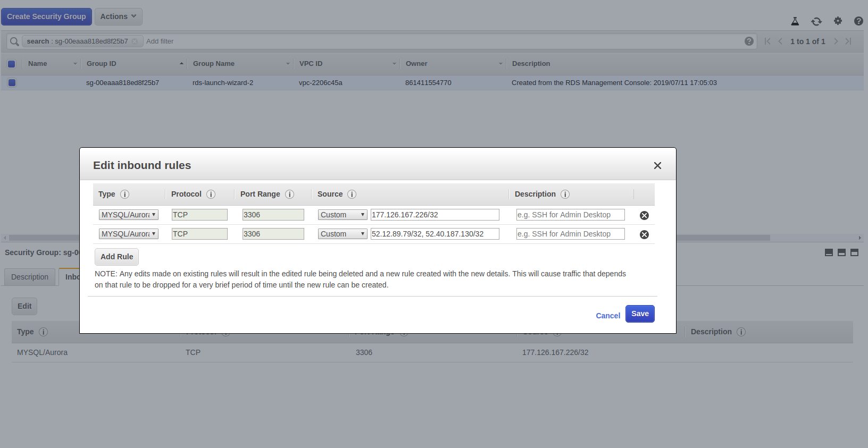Delete the 52.12.89.79/32 rule

644,234
